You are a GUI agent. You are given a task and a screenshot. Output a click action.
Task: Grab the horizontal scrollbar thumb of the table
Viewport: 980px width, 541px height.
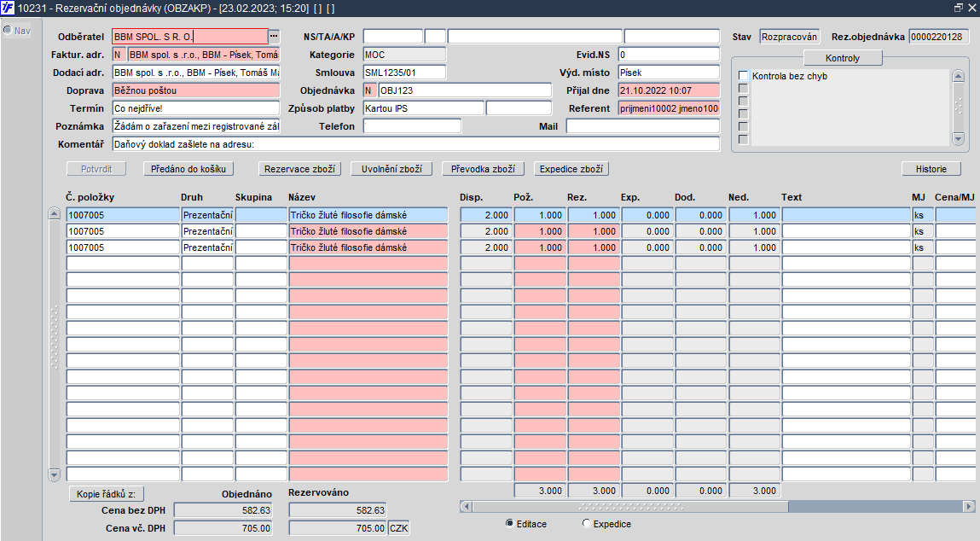pyautogui.click(x=631, y=506)
